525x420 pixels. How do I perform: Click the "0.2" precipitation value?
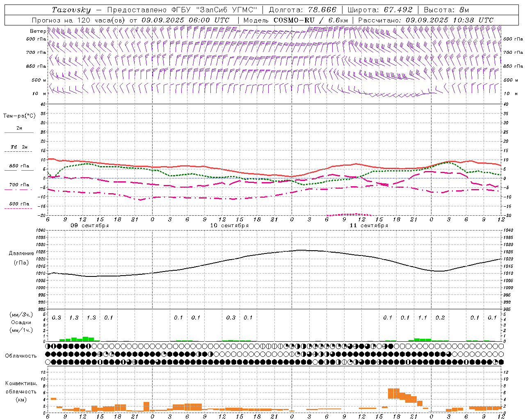440,318
